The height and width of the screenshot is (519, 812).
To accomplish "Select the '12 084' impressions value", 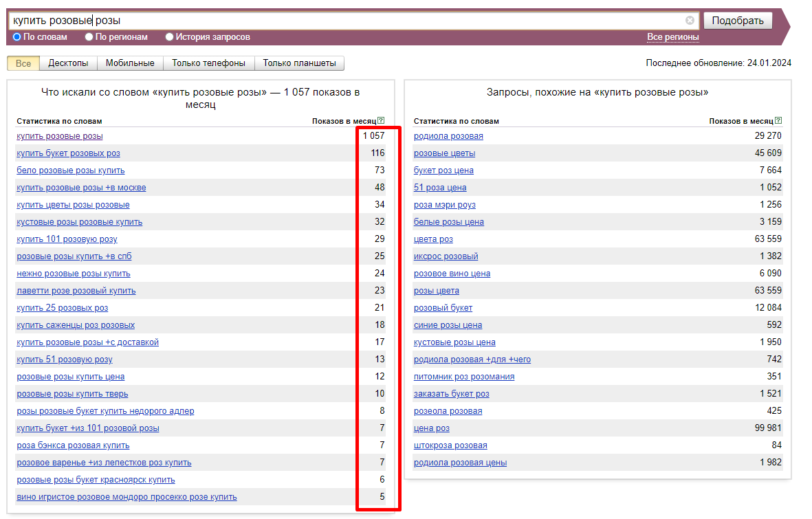I will 768,308.
